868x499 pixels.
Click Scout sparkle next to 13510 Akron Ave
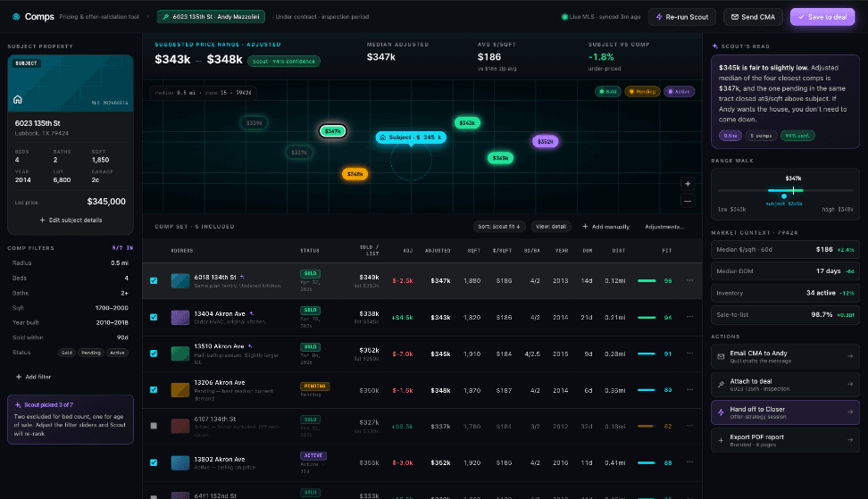[250, 346]
